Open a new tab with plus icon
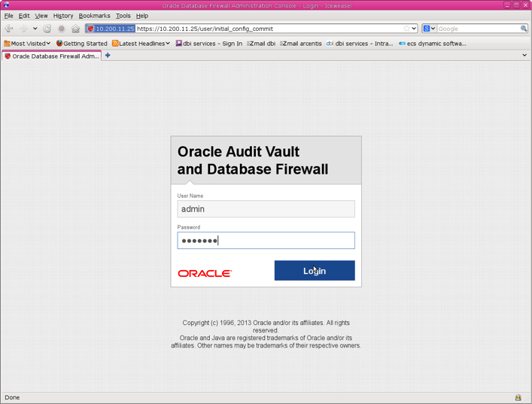The width and height of the screenshot is (532, 404). coord(108,55)
